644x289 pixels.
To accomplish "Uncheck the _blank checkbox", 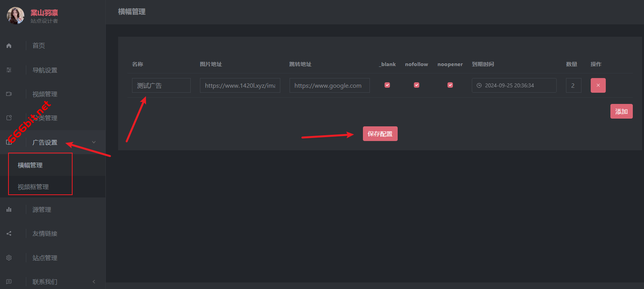I will point(387,85).
